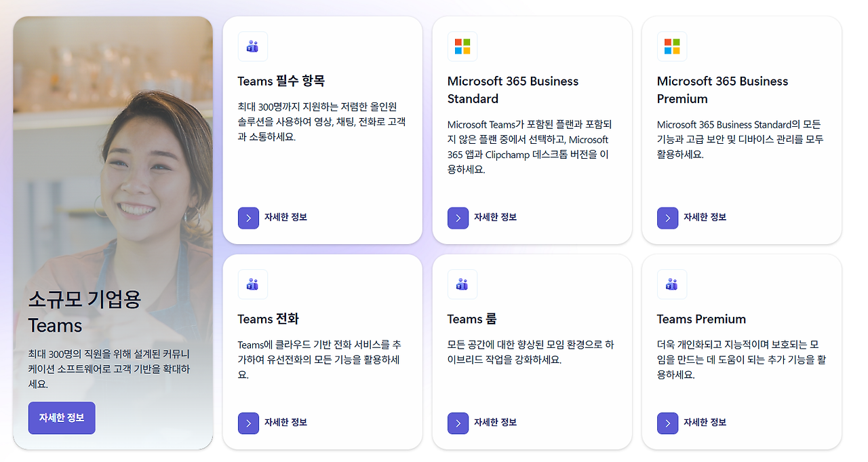Select the Teams 룸 heading
The width and height of the screenshot is (868, 462).
472,319
